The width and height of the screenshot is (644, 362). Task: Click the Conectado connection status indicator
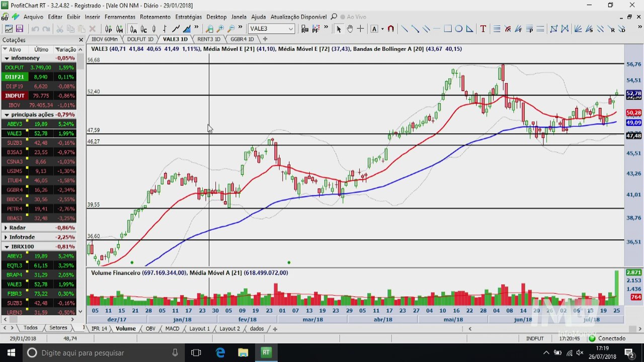click(607, 338)
